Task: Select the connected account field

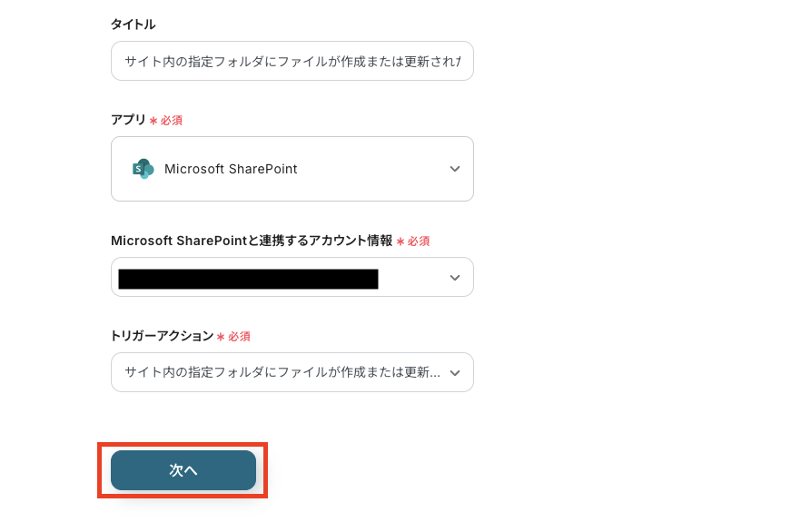Action: (291, 277)
